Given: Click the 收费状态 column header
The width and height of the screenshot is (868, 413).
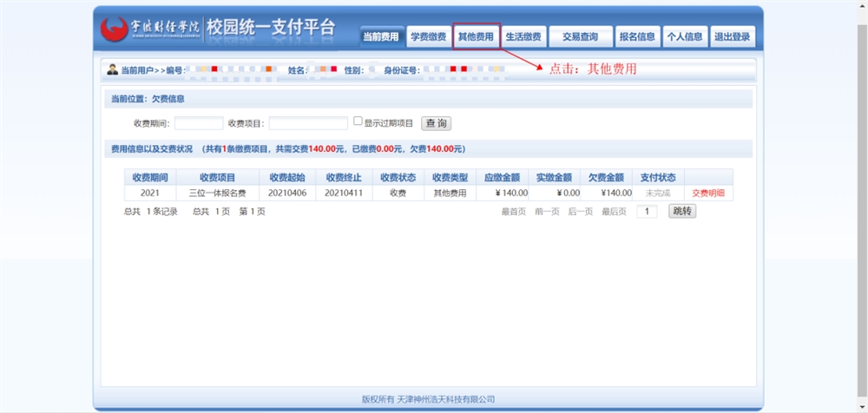Looking at the screenshot, I should pos(398,178).
